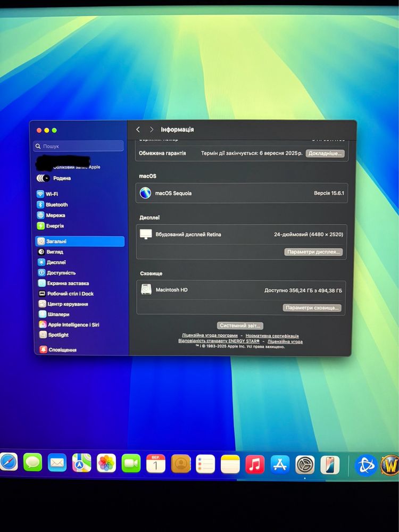The height and width of the screenshot is (532, 399).
Task: Click Обмежена гарантія label
Action: pyautogui.click(x=162, y=153)
